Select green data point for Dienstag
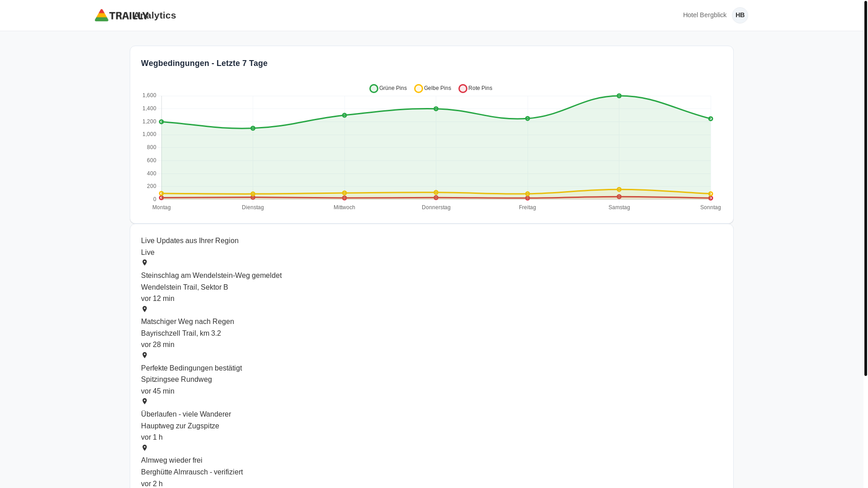Viewport: 868px width, 488px height. (x=253, y=128)
